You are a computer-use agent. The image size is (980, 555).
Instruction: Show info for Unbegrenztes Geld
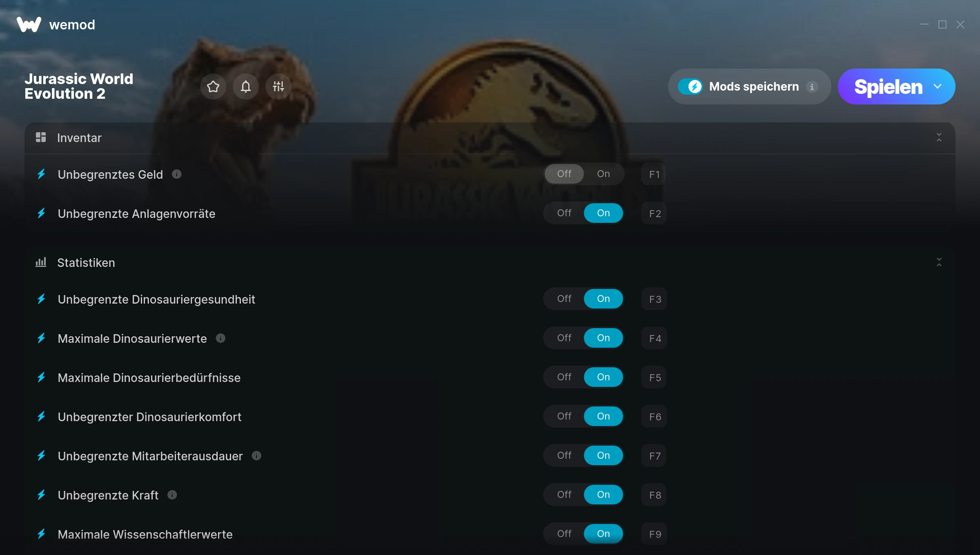[x=177, y=174]
